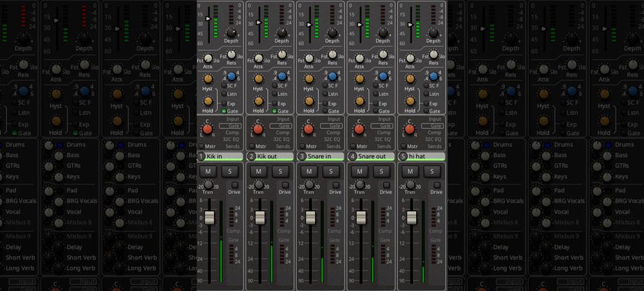Click the Hyst knob on Snare out channel

(x=359, y=78)
